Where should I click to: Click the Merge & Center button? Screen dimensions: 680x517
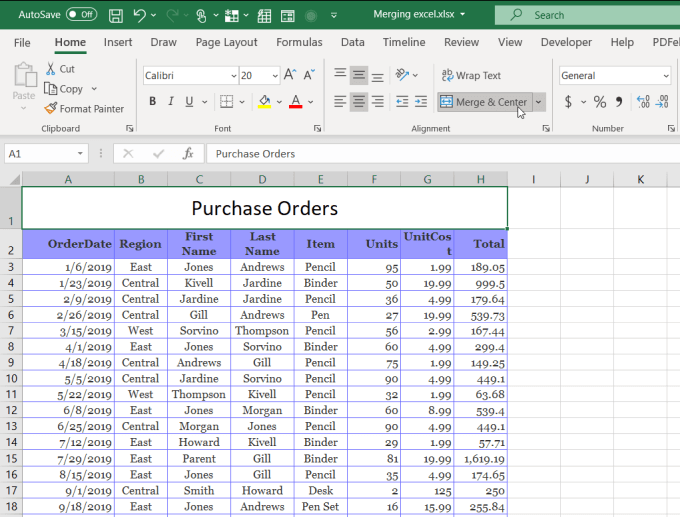(x=484, y=102)
